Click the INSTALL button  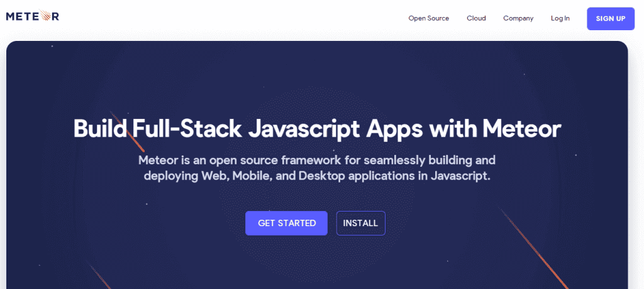click(x=360, y=224)
